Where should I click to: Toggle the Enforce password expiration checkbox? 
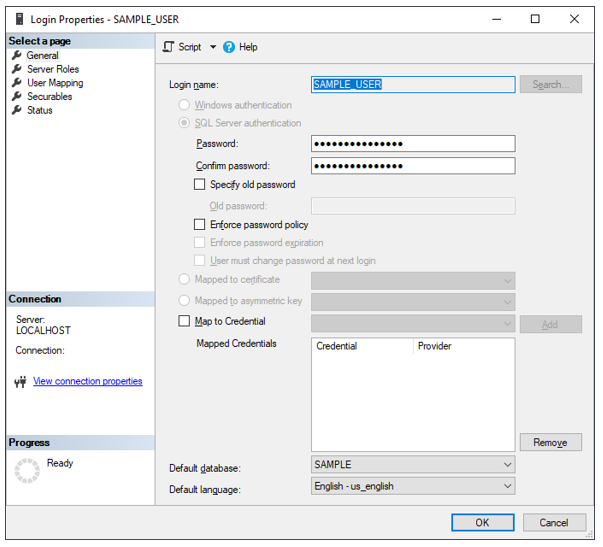(x=200, y=242)
